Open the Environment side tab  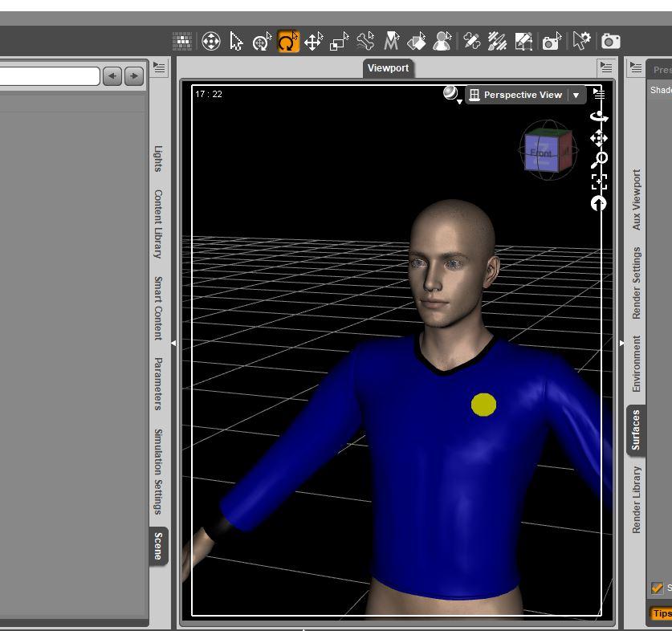point(637,364)
